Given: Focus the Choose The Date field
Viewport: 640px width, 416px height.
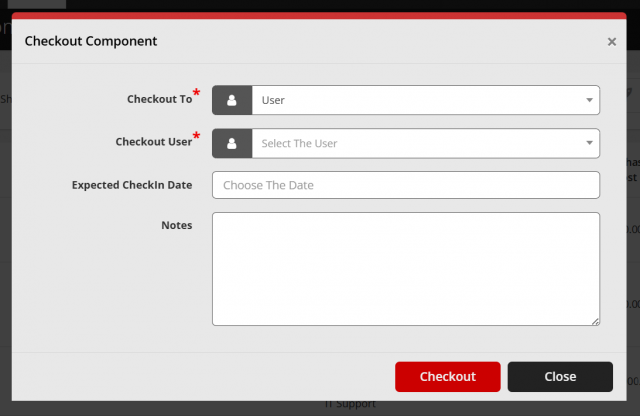Looking at the screenshot, I should pyautogui.click(x=405, y=185).
